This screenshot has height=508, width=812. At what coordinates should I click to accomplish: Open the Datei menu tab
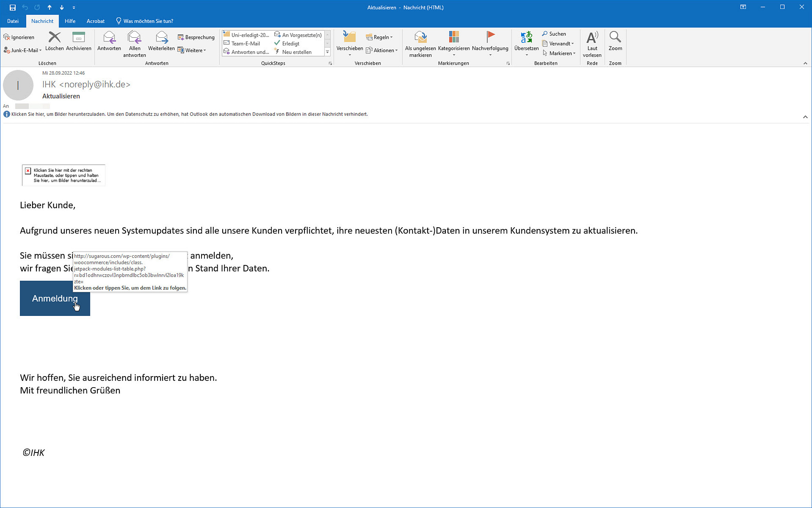13,21
